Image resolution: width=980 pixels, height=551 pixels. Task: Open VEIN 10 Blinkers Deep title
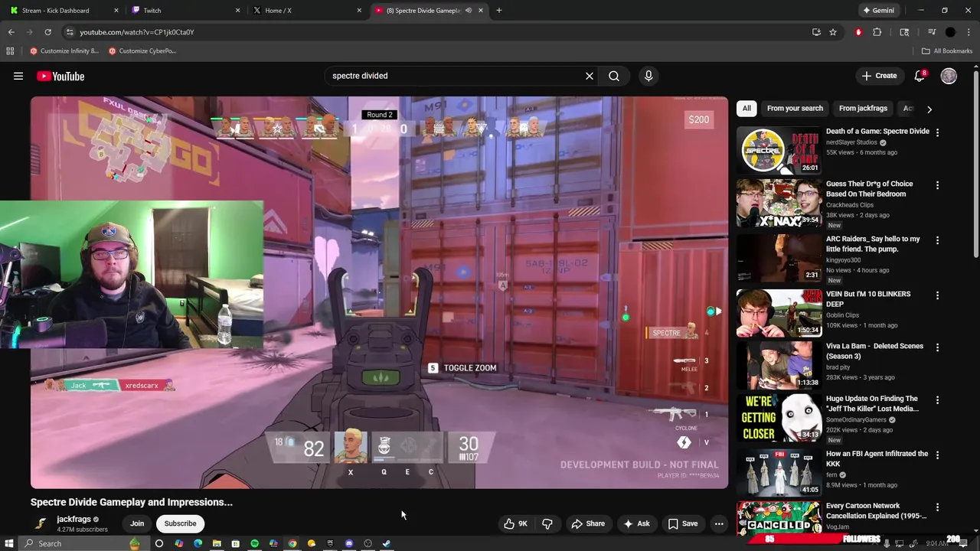pos(868,299)
